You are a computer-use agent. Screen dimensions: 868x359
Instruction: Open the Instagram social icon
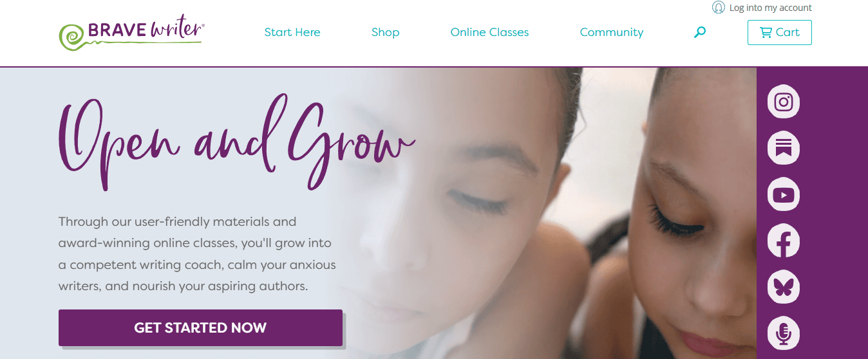pos(783,102)
